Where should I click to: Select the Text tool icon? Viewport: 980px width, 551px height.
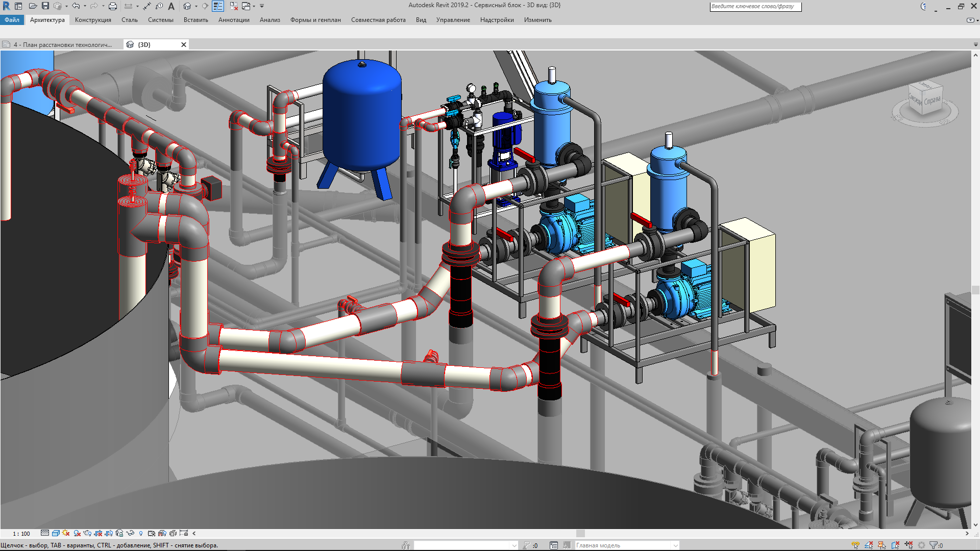pos(171,6)
